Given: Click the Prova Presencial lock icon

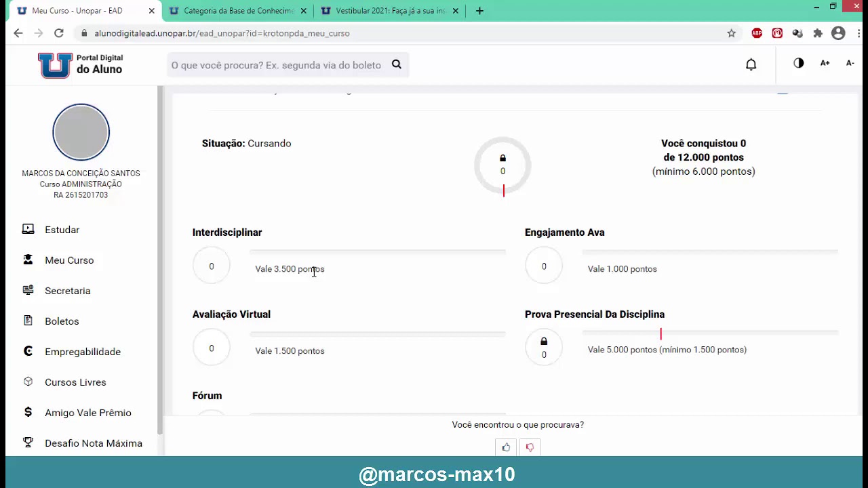Looking at the screenshot, I should pyautogui.click(x=544, y=341).
